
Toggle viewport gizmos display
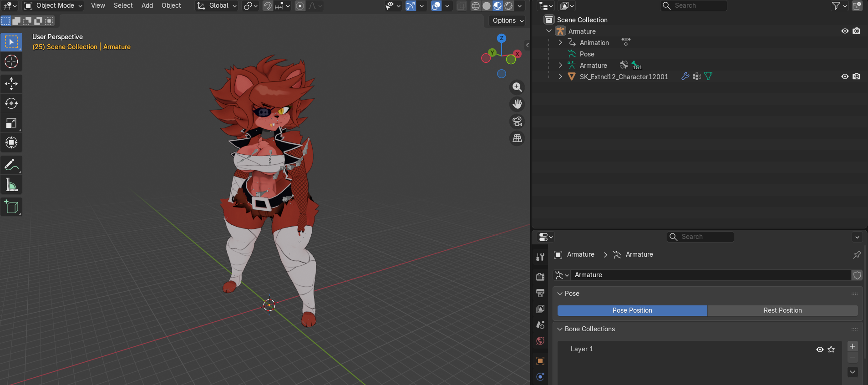tap(411, 6)
